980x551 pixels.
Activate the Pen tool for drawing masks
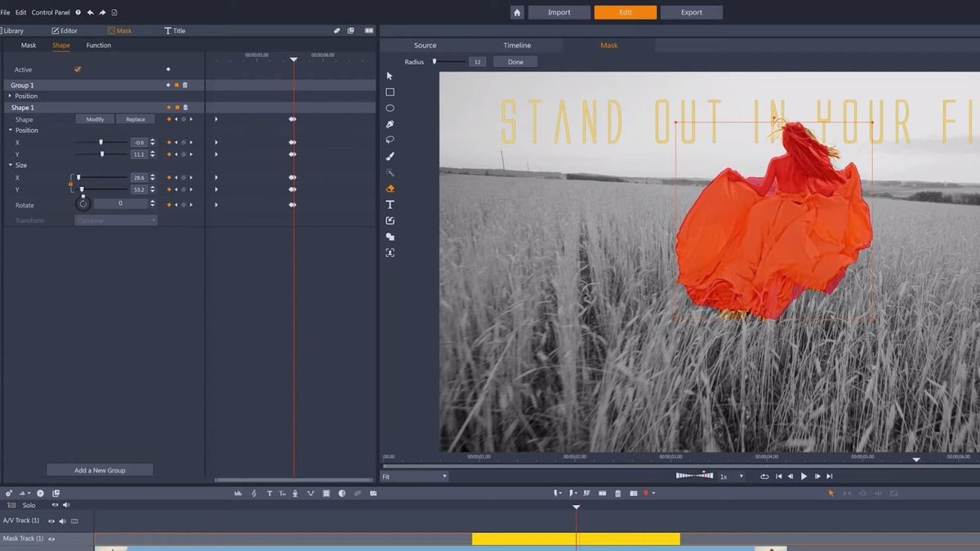390,124
